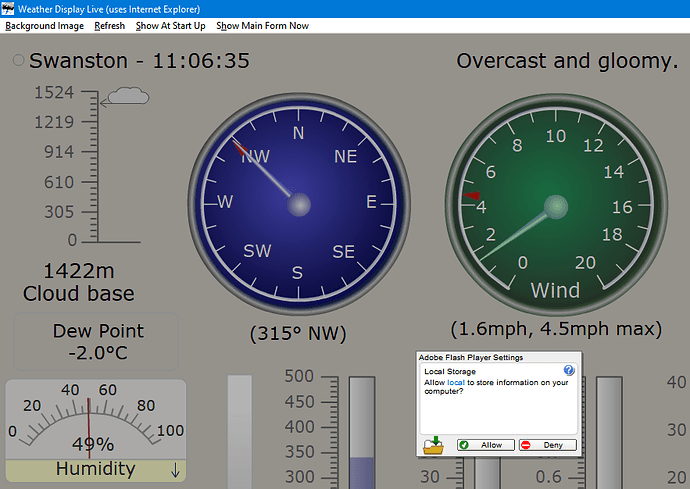Click the 1524 mark on cloud scale
The image size is (690, 489).
(54, 92)
